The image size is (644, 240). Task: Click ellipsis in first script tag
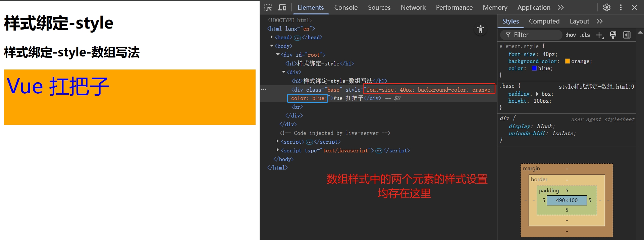tap(309, 142)
